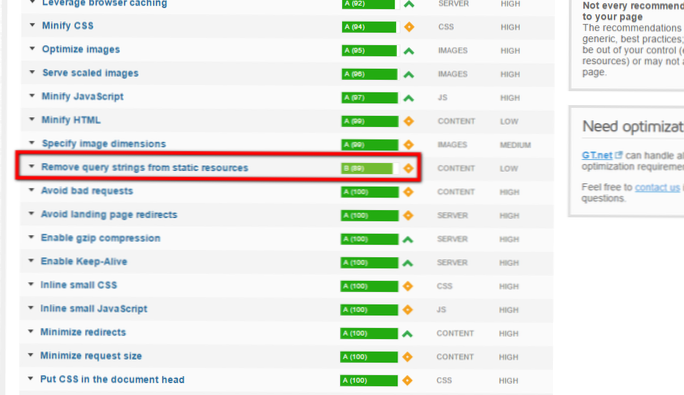Click the A (97) score bar for Minify JavaScript
Screen dimensions: 684x395
[370, 98]
